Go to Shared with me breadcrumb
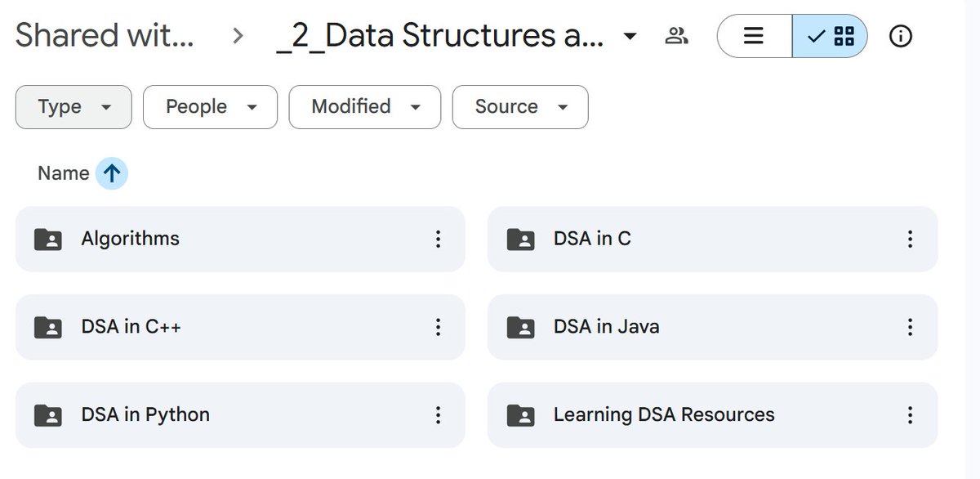Viewport: 980px width, 479px height. 105,36
